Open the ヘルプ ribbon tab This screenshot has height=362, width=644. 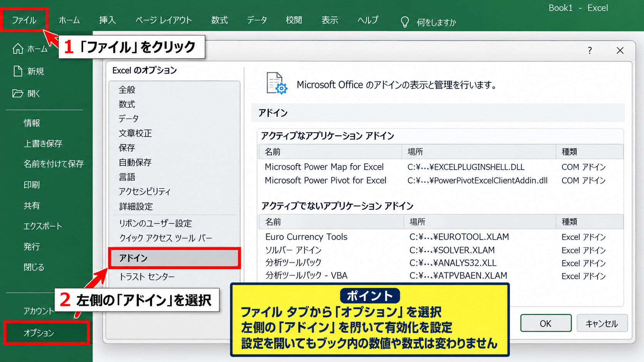pyautogui.click(x=368, y=20)
